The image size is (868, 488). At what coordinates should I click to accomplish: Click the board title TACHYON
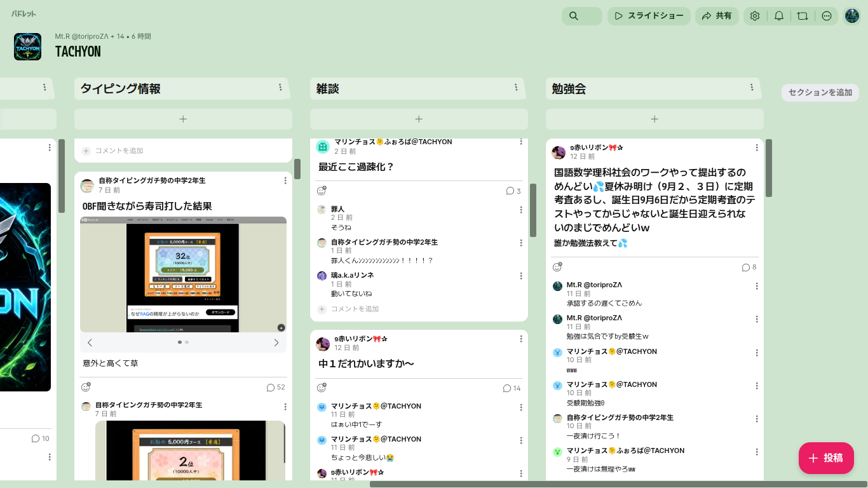point(78,51)
